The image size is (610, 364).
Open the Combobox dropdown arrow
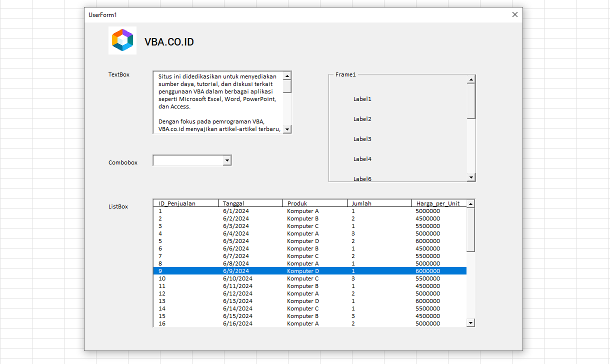pos(227,160)
